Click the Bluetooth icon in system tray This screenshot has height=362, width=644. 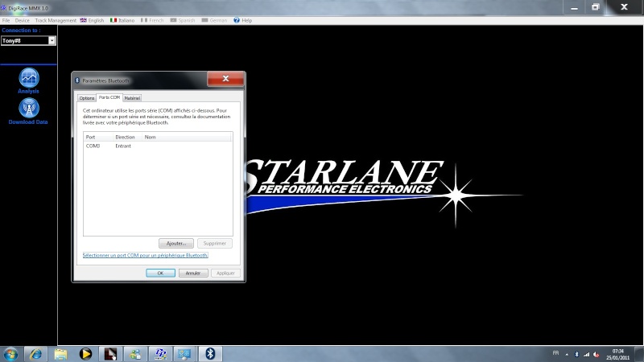point(576,354)
